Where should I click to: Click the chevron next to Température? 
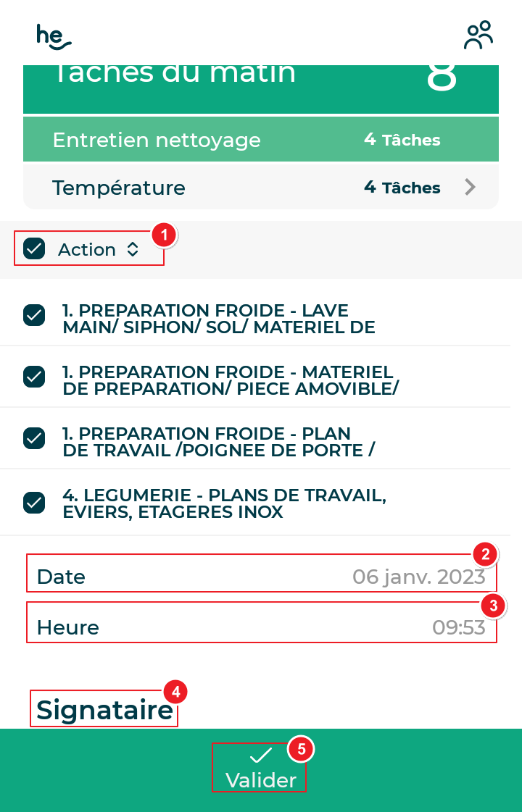click(471, 187)
